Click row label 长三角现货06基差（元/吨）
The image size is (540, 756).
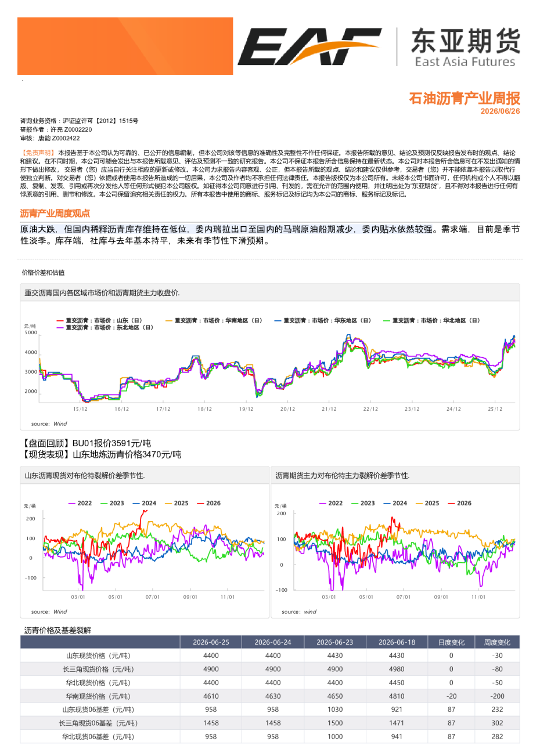pyautogui.click(x=98, y=723)
